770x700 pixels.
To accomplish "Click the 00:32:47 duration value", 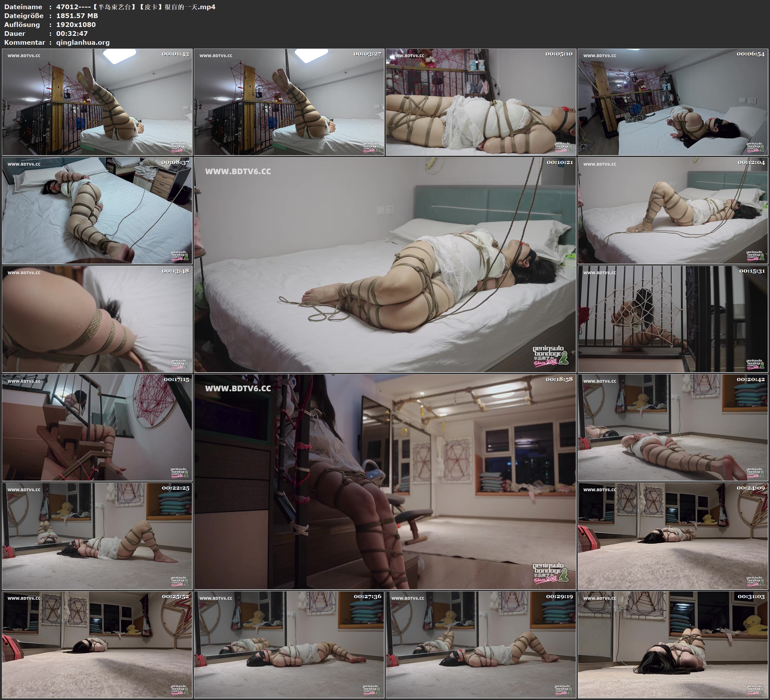I will [x=72, y=34].
